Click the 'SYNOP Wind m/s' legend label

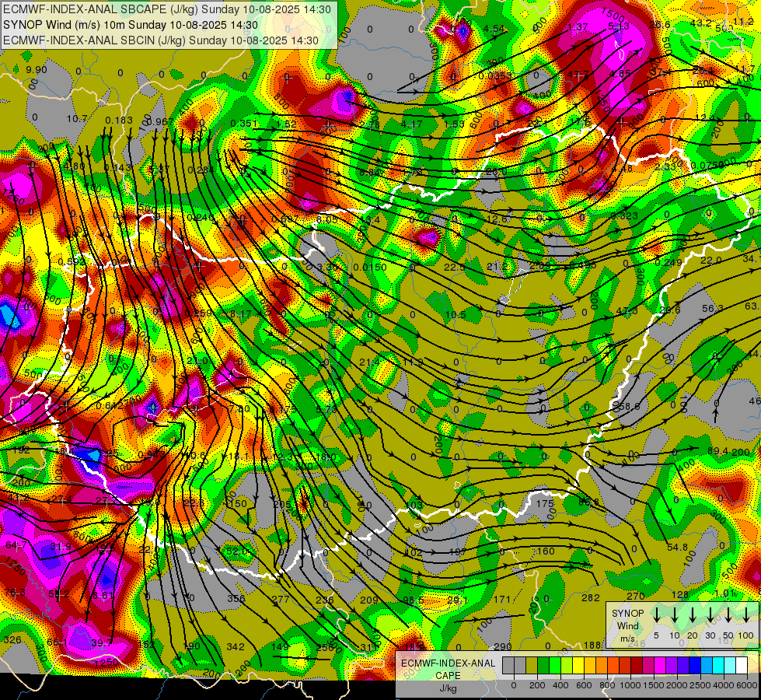click(627, 625)
